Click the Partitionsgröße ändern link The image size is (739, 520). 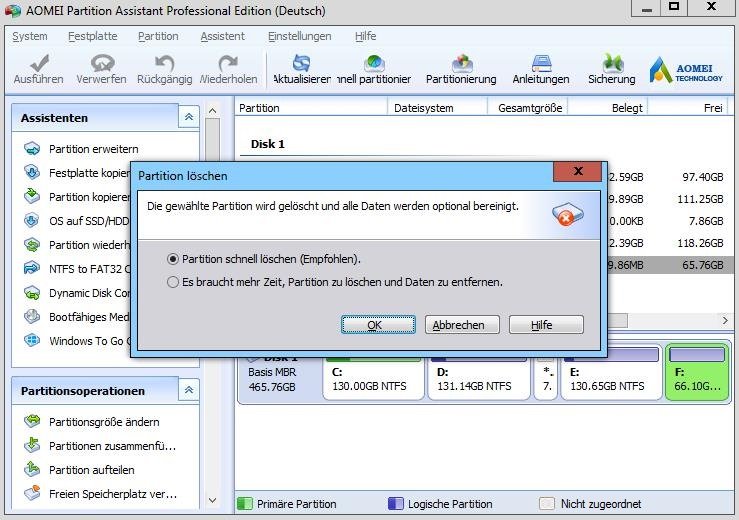104,422
